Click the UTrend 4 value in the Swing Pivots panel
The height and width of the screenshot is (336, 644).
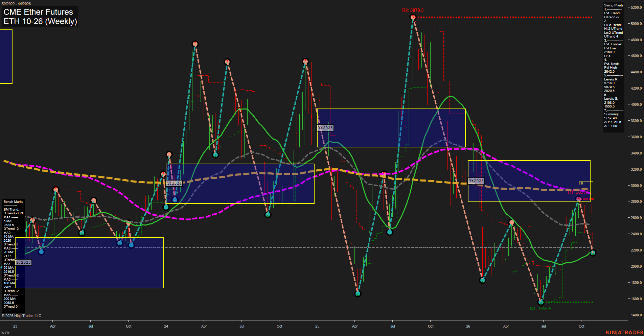click(611, 37)
